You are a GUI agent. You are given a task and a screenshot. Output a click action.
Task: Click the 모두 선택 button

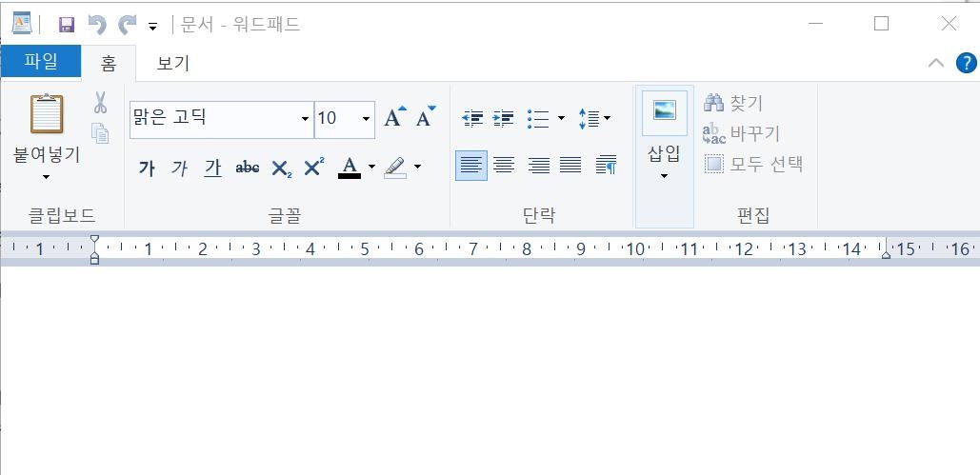tap(754, 164)
